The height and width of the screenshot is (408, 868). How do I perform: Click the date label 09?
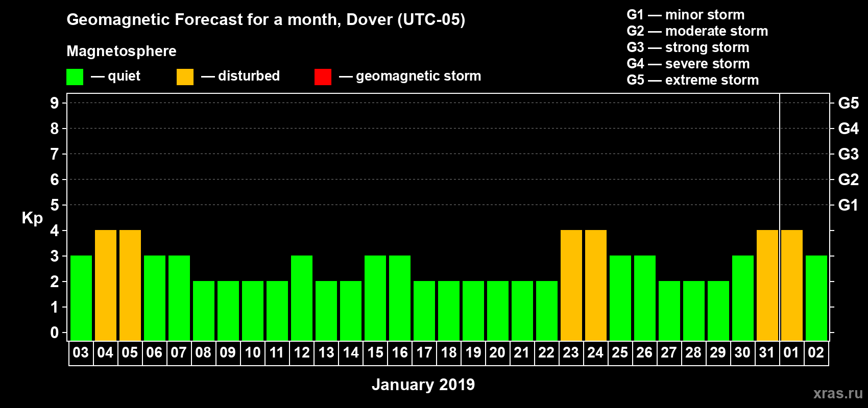point(228,352)
